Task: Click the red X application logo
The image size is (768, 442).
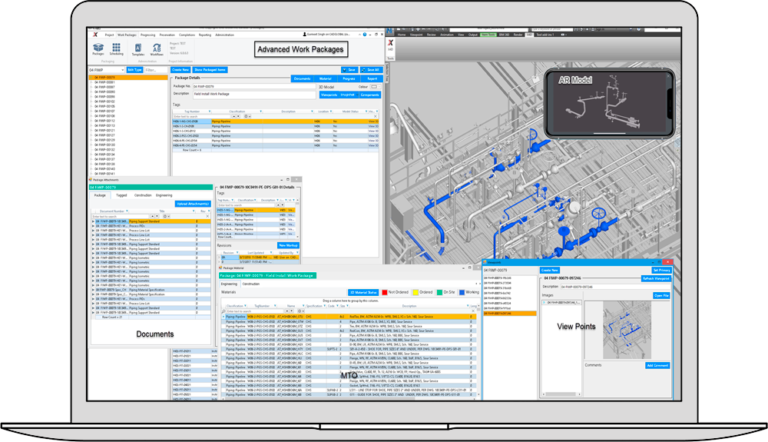Action: click(95, 35)
